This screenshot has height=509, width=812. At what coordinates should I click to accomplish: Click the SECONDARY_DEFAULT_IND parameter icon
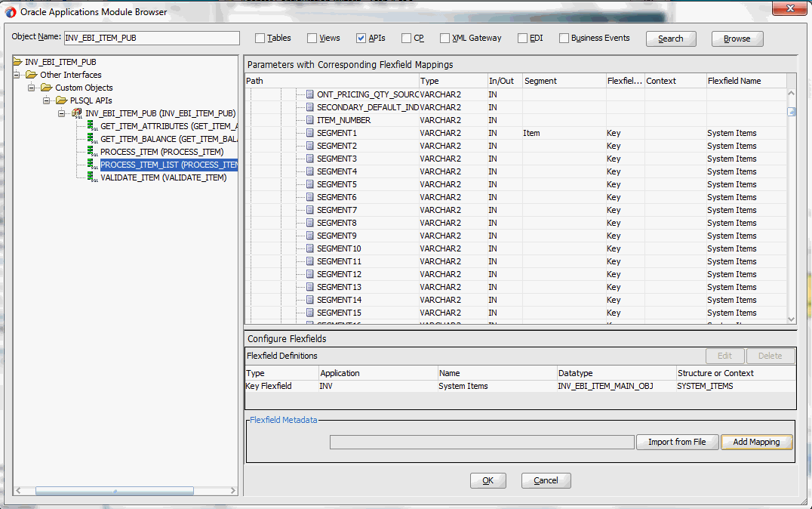(309, 107)
